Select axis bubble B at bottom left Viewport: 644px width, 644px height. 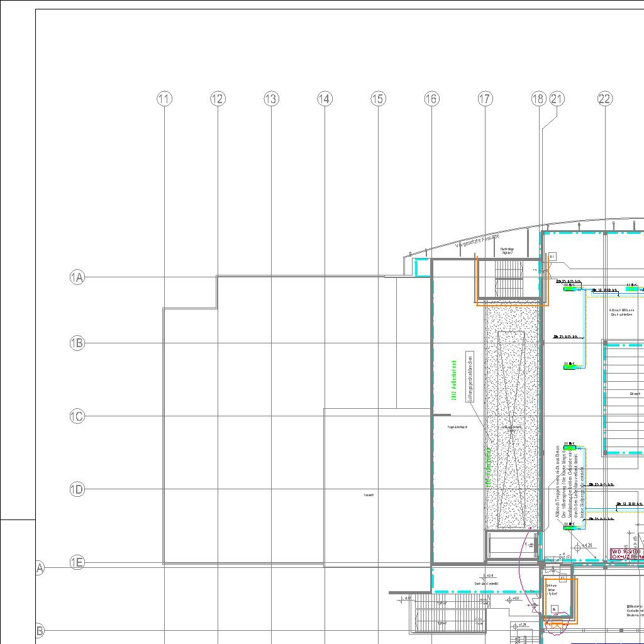pyautogui.click(x=40, y=630)
